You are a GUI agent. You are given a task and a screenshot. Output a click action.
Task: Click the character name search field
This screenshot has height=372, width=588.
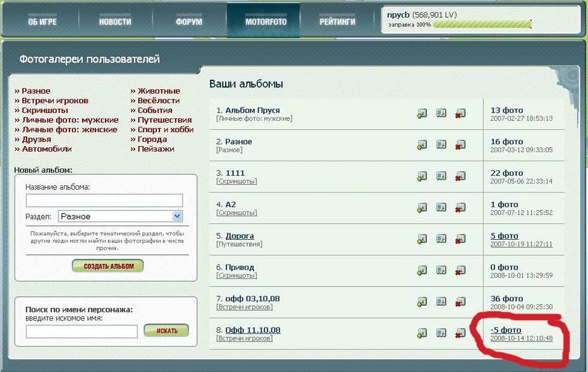coord(82,331)
